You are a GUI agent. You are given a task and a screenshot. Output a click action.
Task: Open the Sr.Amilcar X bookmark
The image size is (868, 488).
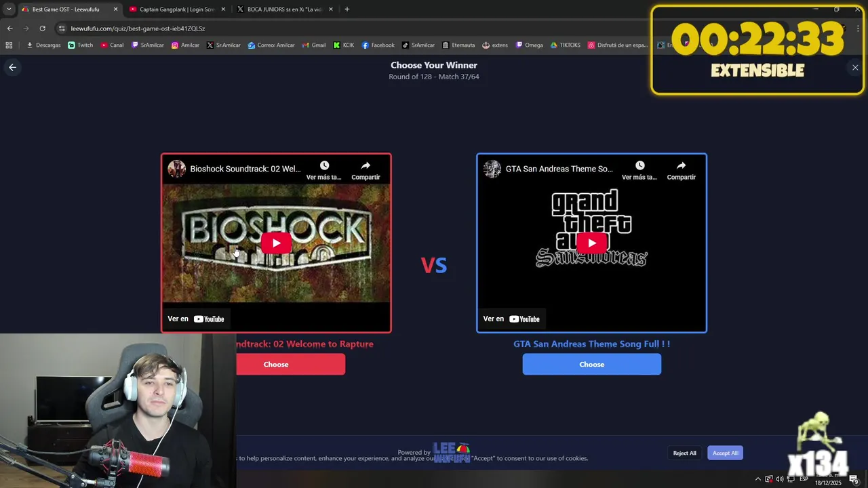[x=224, y=45]
